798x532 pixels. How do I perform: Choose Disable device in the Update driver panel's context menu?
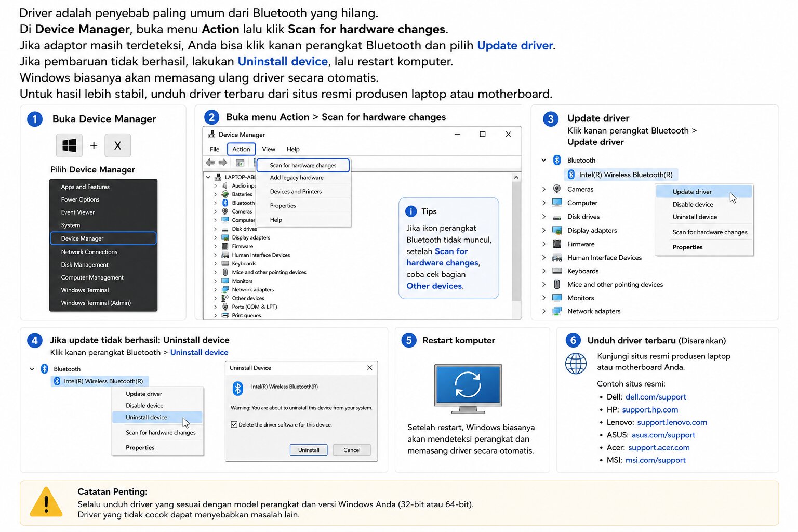click(x=704, y=204)
